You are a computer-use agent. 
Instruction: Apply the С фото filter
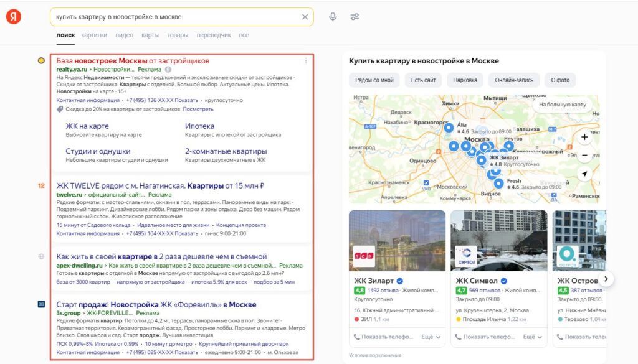560,80
